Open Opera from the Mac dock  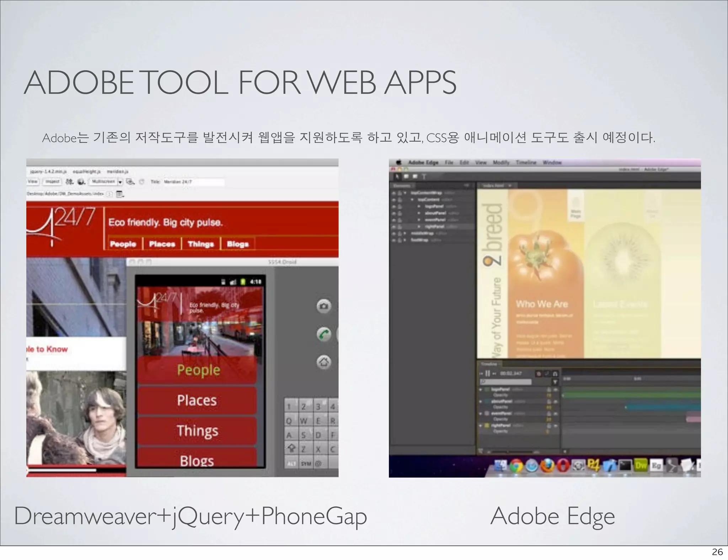563,466
